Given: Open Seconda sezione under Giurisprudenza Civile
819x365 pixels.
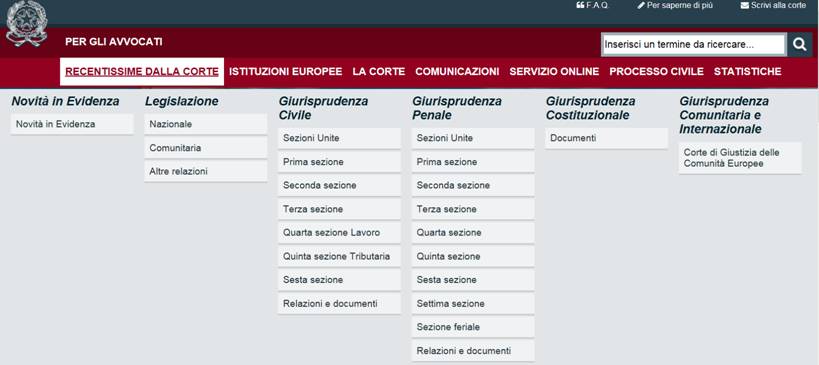Looking at the screenshot, I should [x=340, y=185].
